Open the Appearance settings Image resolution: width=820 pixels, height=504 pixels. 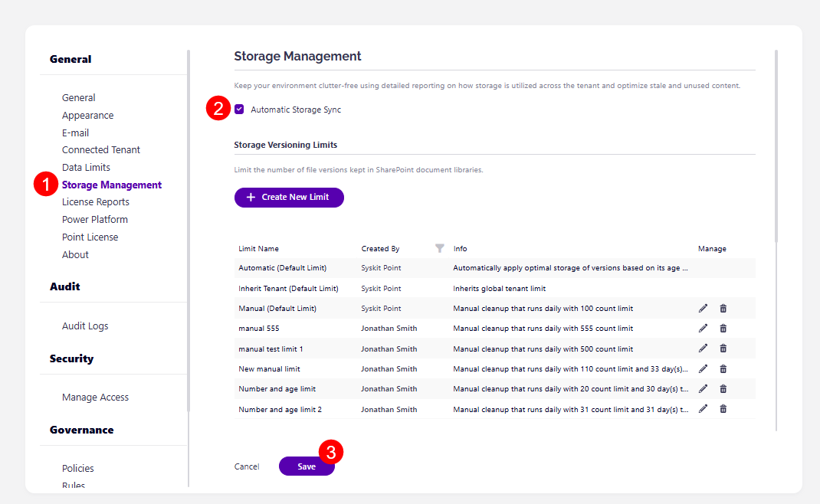(87, 115)
